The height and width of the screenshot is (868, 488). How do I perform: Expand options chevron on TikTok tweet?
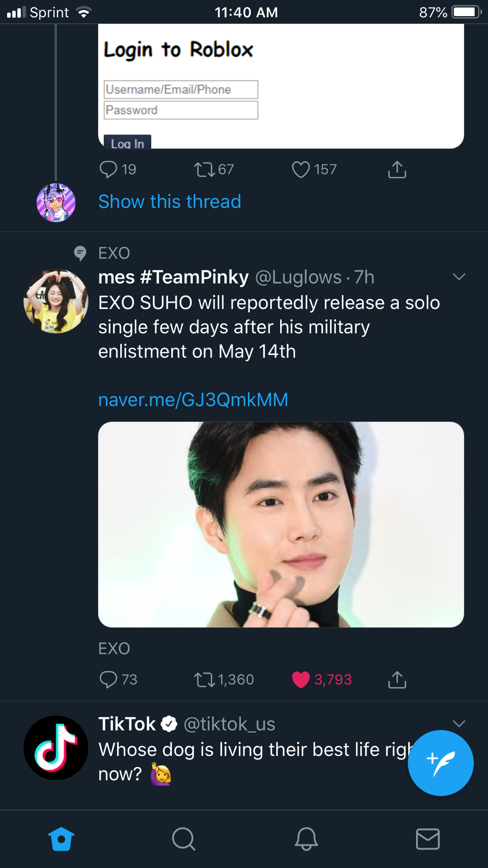(459, 723)
